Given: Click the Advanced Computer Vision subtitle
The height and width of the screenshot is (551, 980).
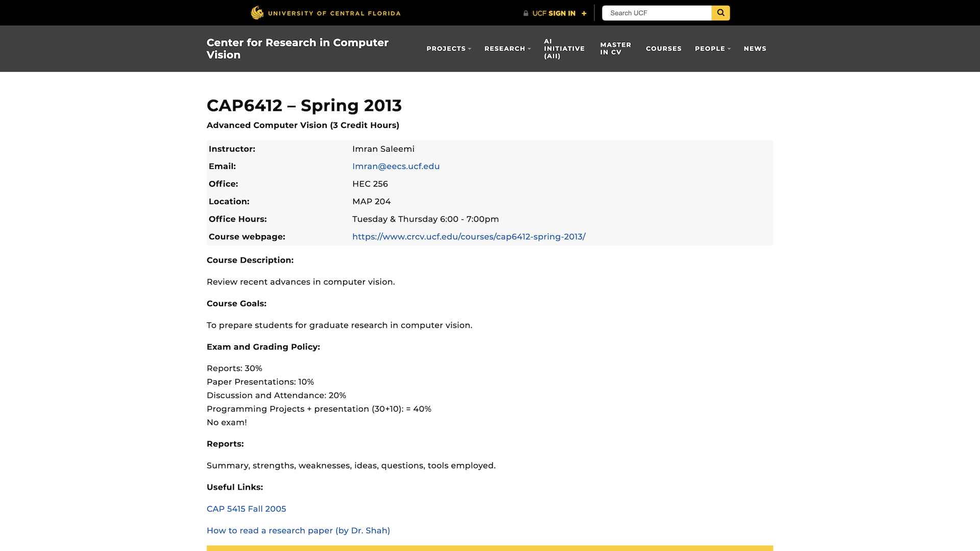Looking at the screenshot, I should (303, 126).
